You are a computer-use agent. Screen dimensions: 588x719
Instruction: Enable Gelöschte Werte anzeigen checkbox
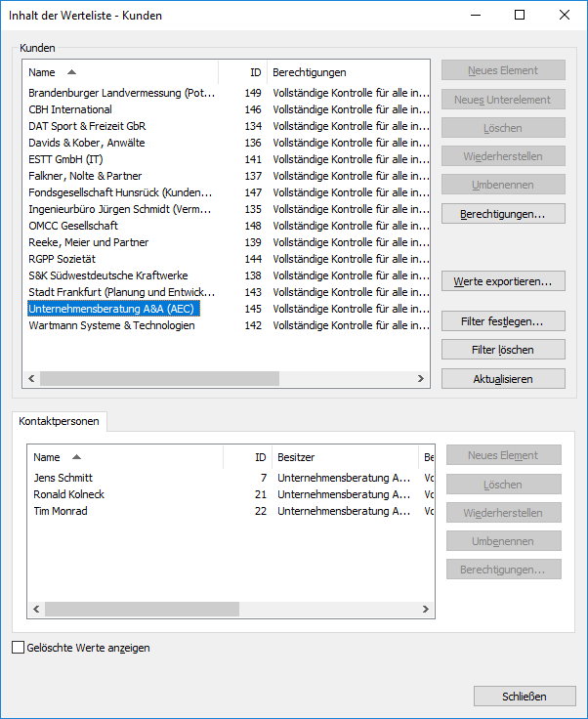pos(19,648)
